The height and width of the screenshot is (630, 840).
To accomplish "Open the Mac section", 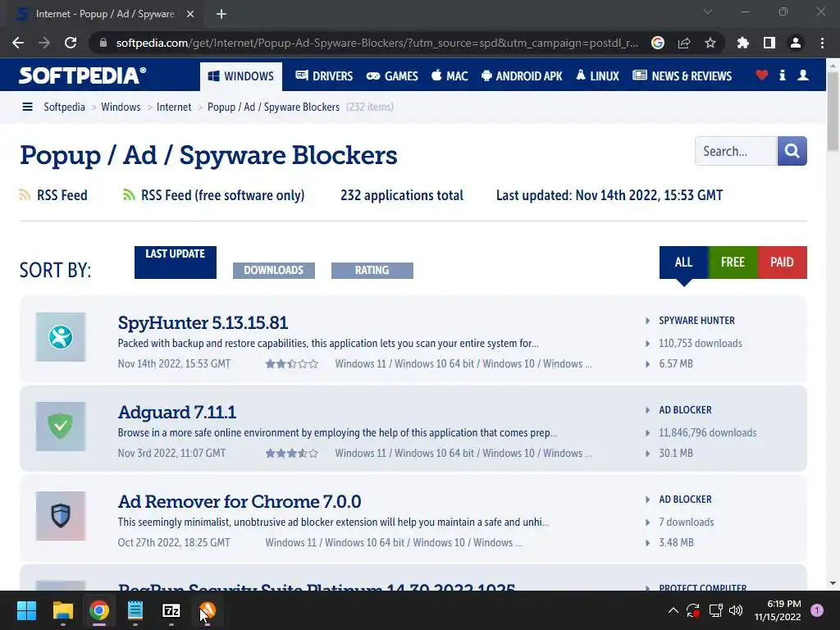I will pos(450,76).
